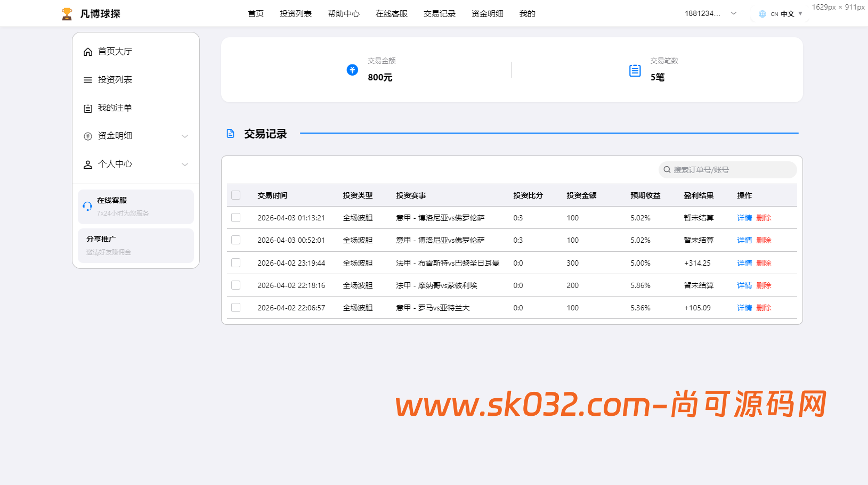This screenshot has width=868, height=485.
Task: Check the 2026-04-02 23:19:44 row checkbox
Action: (x=236, y=262)
